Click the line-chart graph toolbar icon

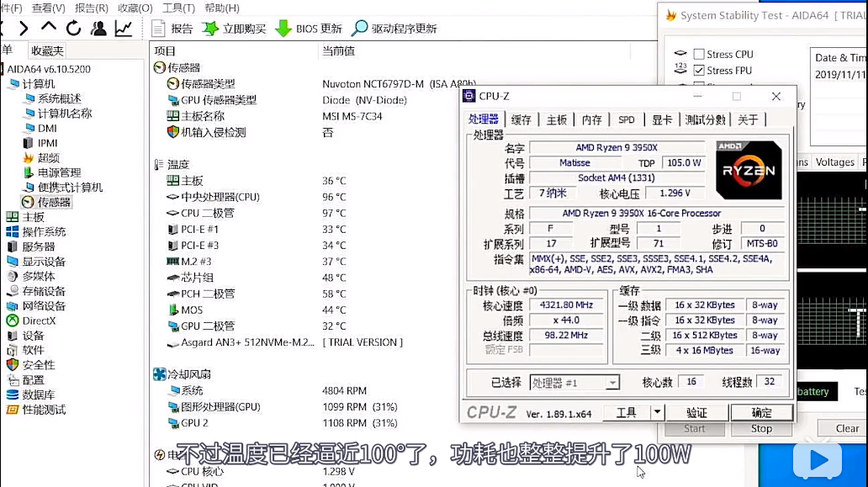123,29
